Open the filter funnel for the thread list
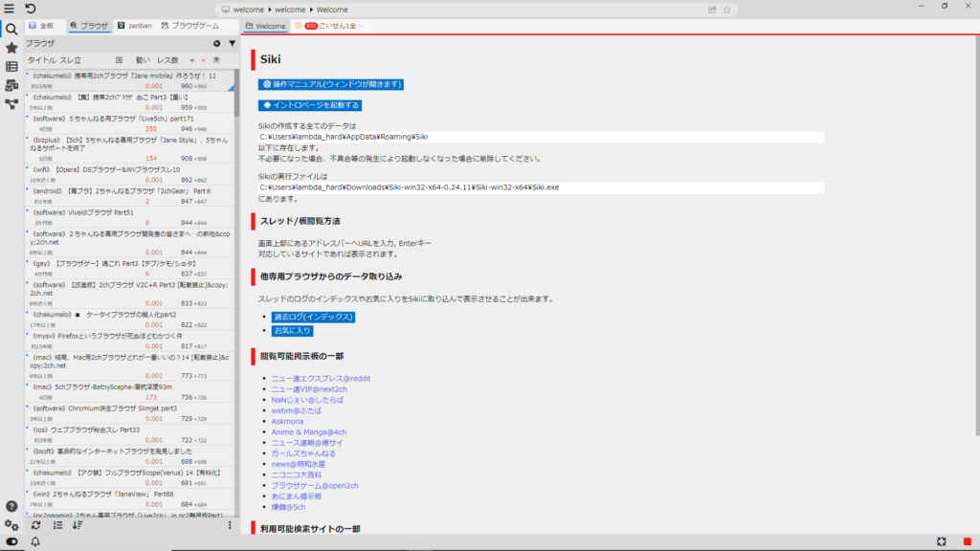This screenshot has width=980, height=551. coord(232,43)
